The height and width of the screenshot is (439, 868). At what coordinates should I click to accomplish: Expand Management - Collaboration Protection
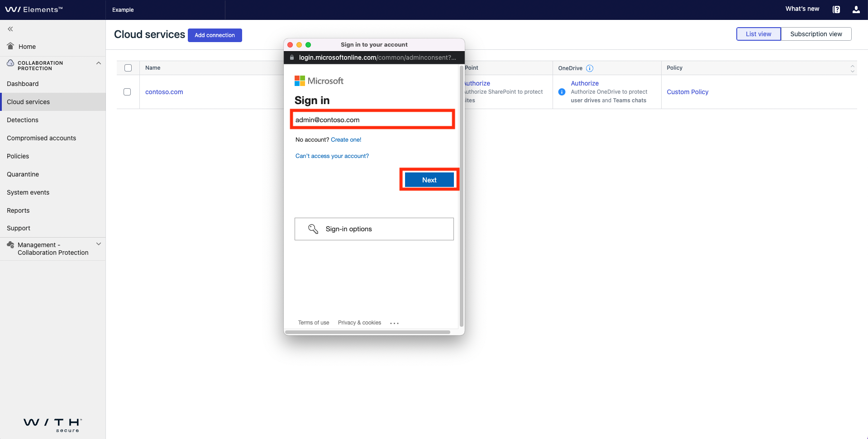99,243
